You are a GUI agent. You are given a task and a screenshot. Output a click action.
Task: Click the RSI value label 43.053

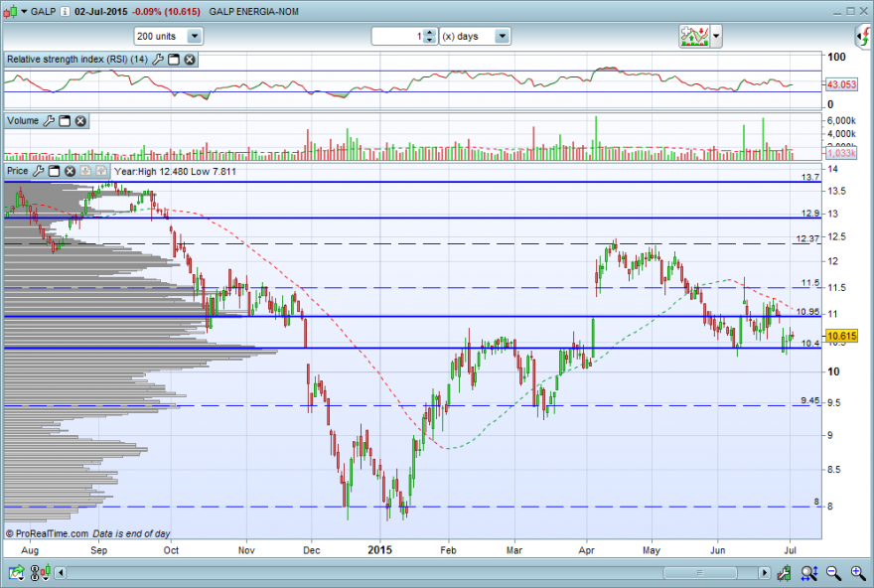coord(841,84)
